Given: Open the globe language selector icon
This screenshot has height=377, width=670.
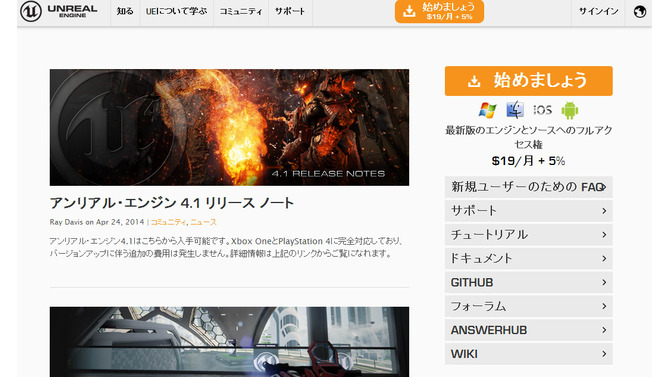Looking at the screenshot, I should point(640,12).
